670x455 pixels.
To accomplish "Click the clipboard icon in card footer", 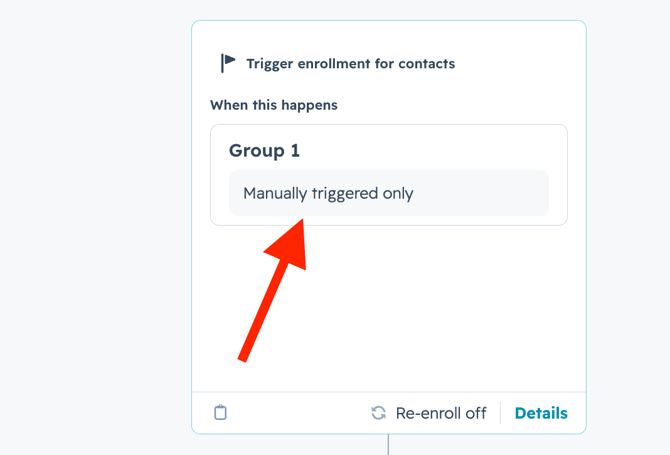I will click(x=221, y=412).
